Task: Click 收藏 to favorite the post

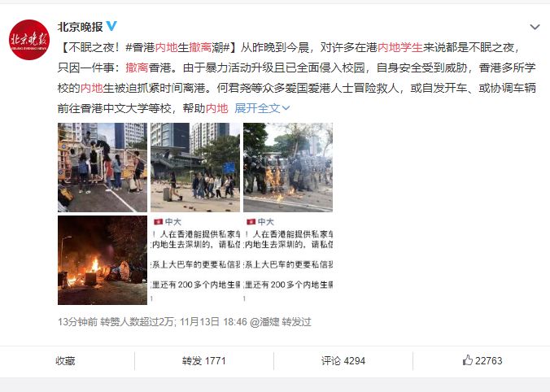Action: pyautogui.click(x=65, y=361)
